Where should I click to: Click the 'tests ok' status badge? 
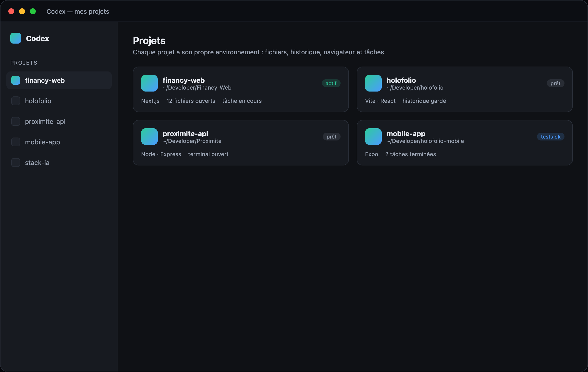551,137
